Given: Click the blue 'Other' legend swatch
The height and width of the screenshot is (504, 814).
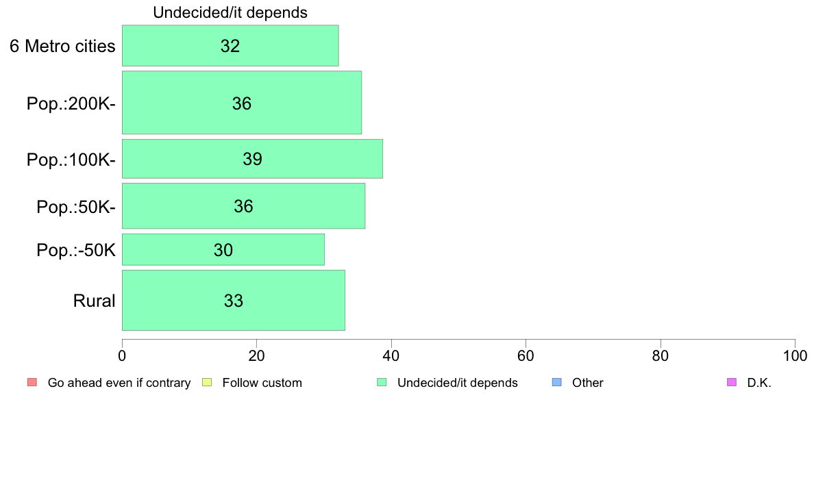Looking at the screenshot, I should [557, 383].
